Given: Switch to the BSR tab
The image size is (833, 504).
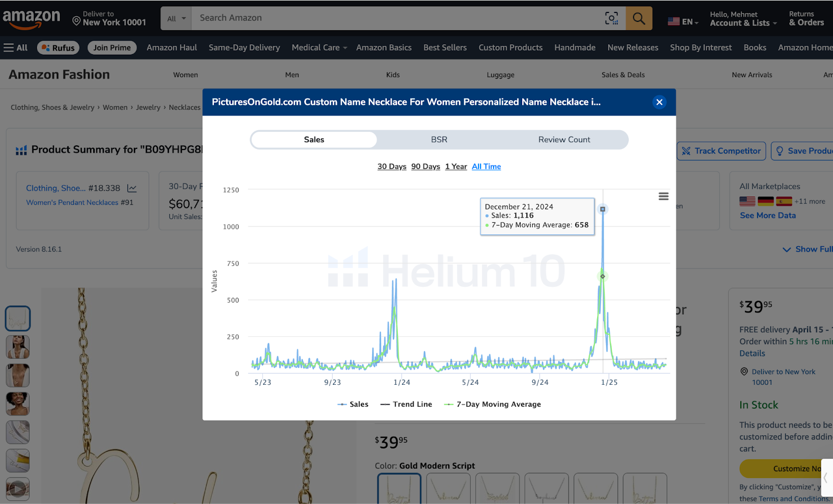Looking at the screenshot, I should pos(439,140).
